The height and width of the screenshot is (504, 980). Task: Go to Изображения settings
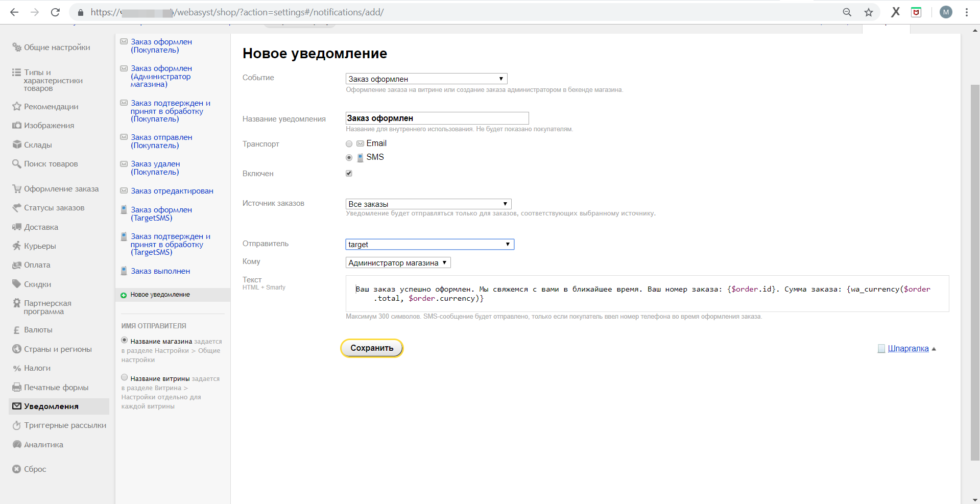(49, 126)
